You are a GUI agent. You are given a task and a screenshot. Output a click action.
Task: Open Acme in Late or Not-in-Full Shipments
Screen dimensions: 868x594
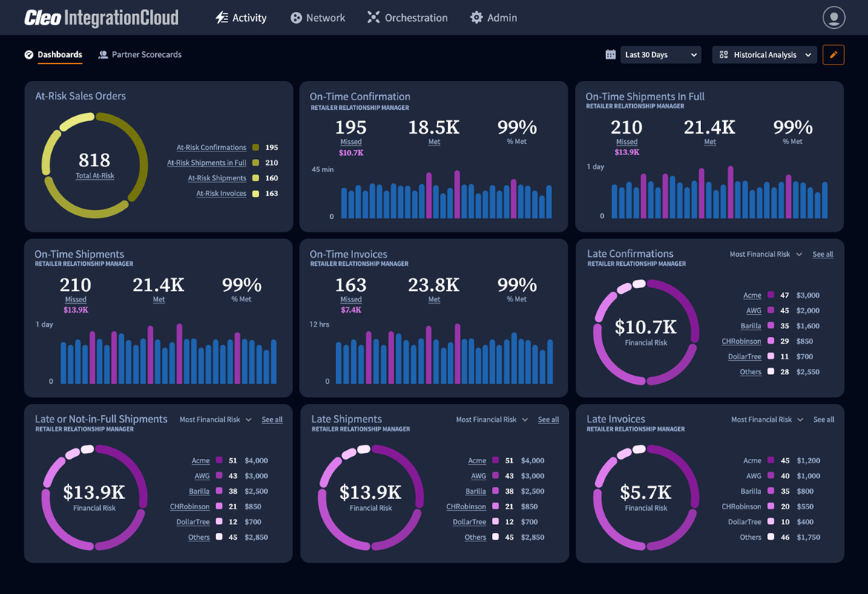(x=200, y=460)
